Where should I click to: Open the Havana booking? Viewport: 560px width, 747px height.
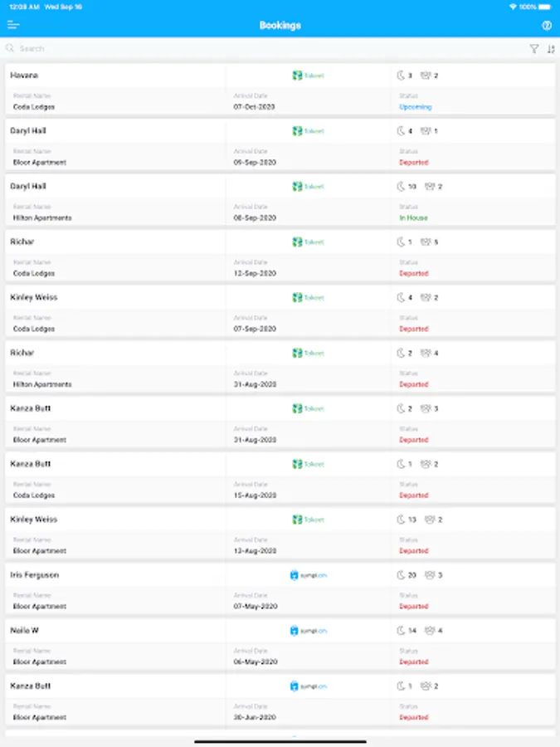24,76
